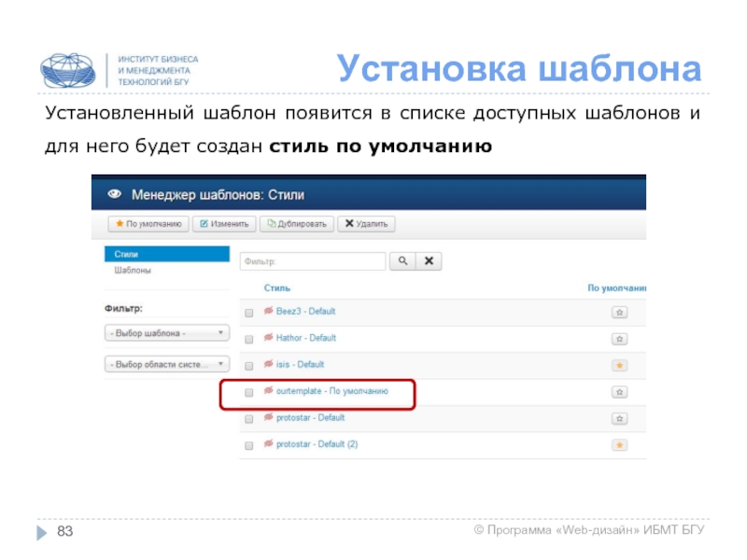Image resolution: width=747 pixels, height=560 pixels.
Task: Clear the filter with the X button
Action: click(x=429, y=261)
